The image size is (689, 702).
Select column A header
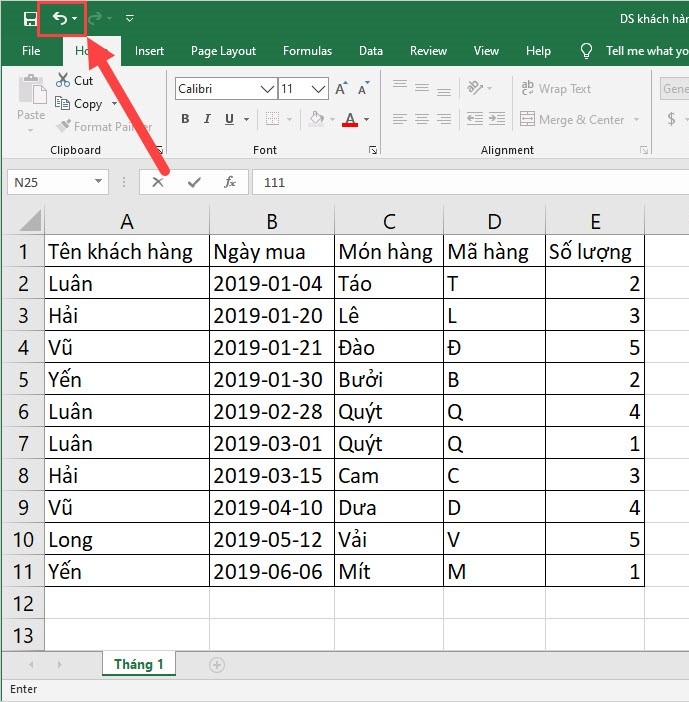click(x=127, y=221)
